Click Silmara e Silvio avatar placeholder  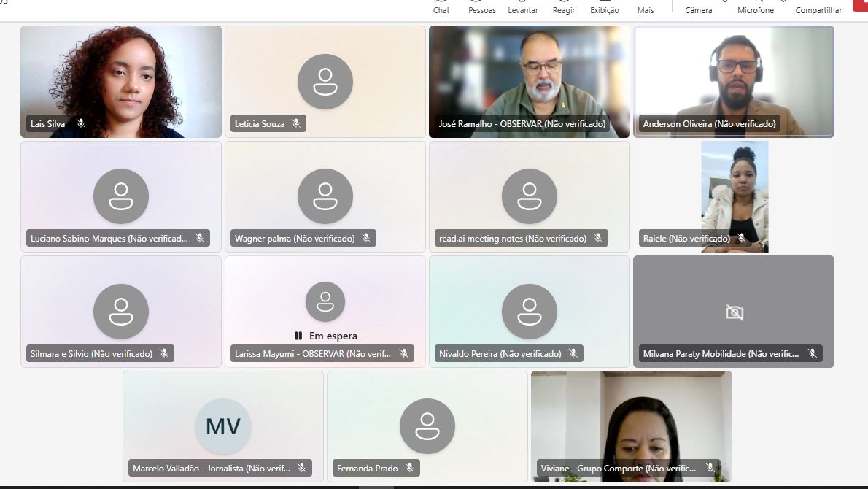point(120,311)
